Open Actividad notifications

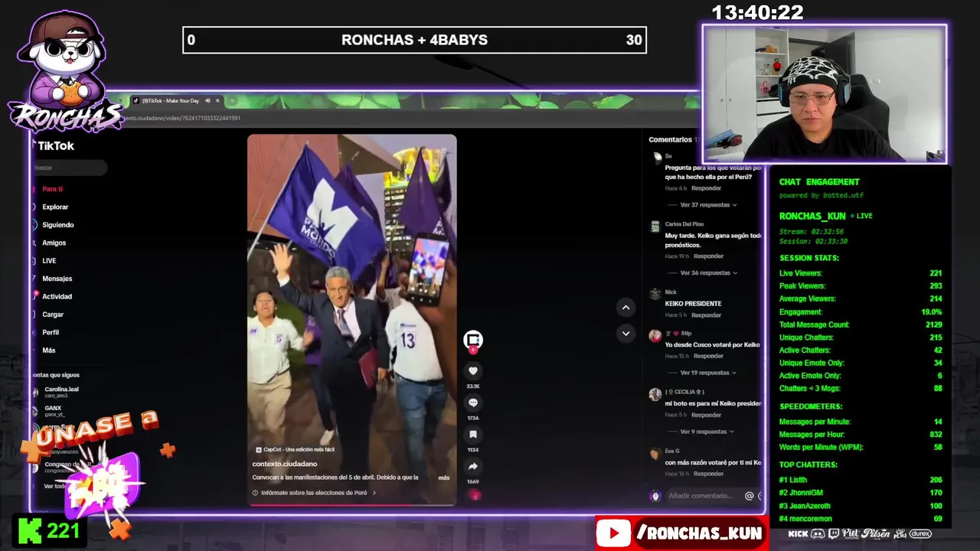pyautogui.click(x=56, y=297)
